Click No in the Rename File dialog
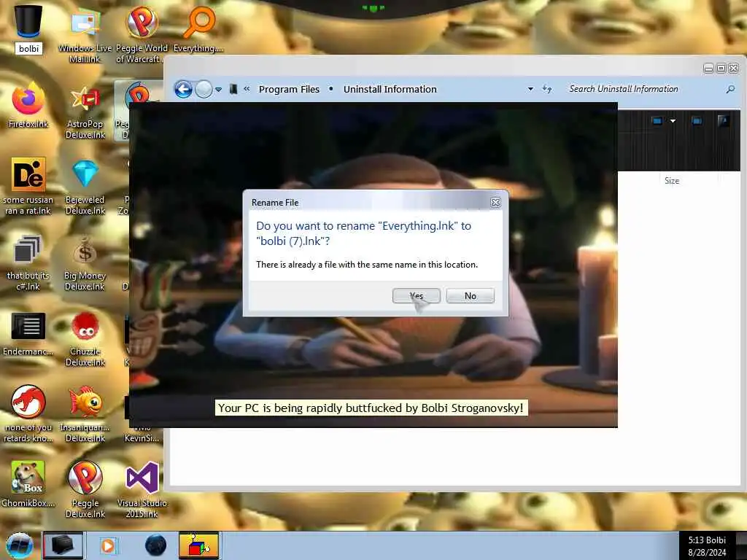 tap(471, 296)
